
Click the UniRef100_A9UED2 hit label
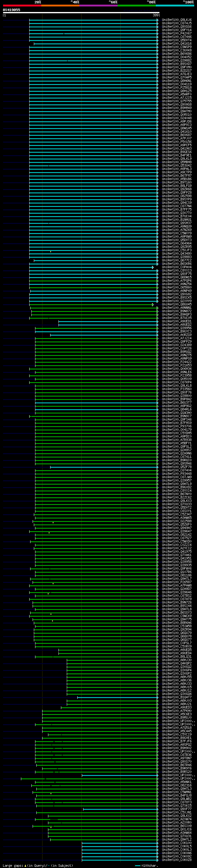pos(177,325)
